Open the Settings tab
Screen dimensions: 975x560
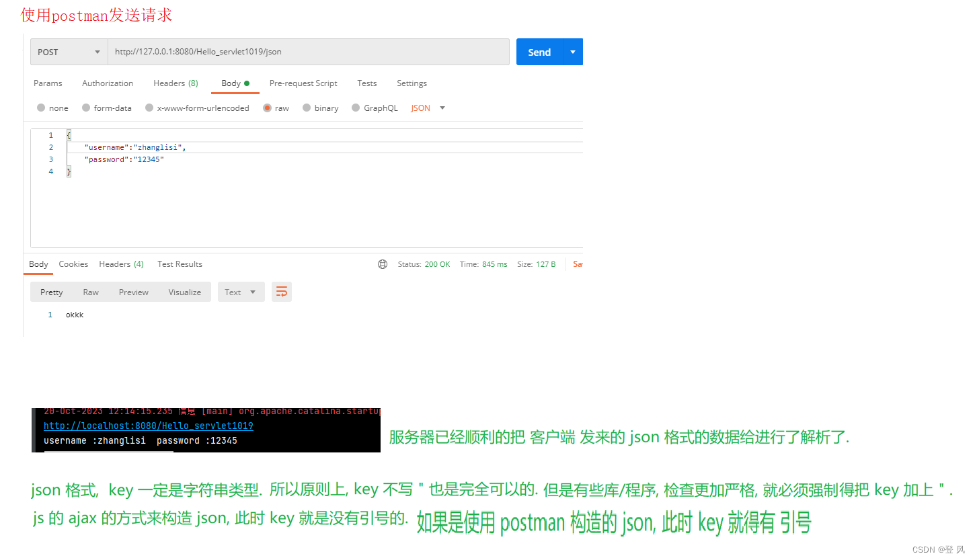tap(412, 83)
